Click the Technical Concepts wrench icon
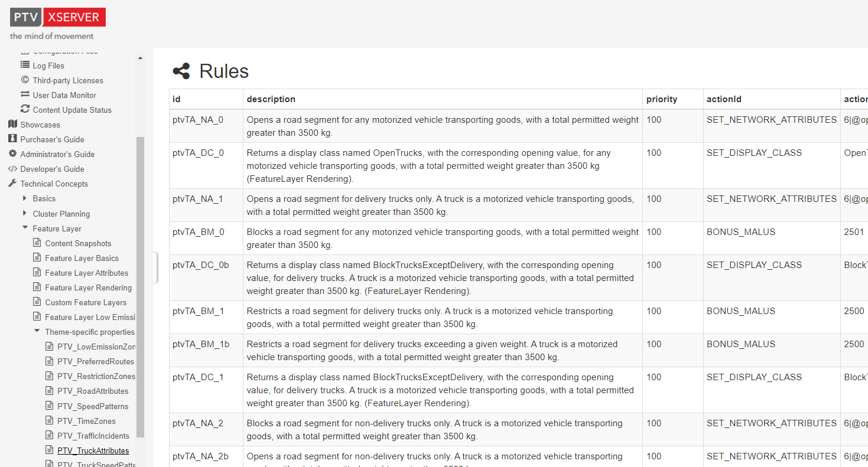 [12, 184]
